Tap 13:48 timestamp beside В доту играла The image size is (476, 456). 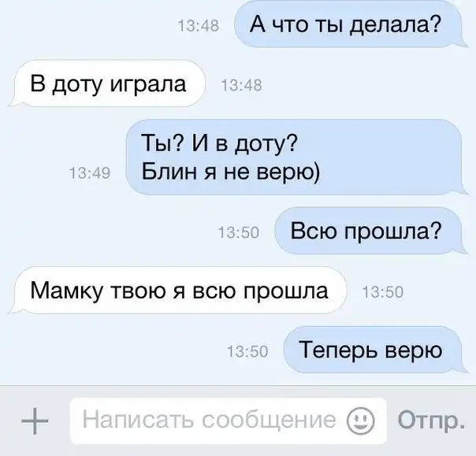(242, 85)
